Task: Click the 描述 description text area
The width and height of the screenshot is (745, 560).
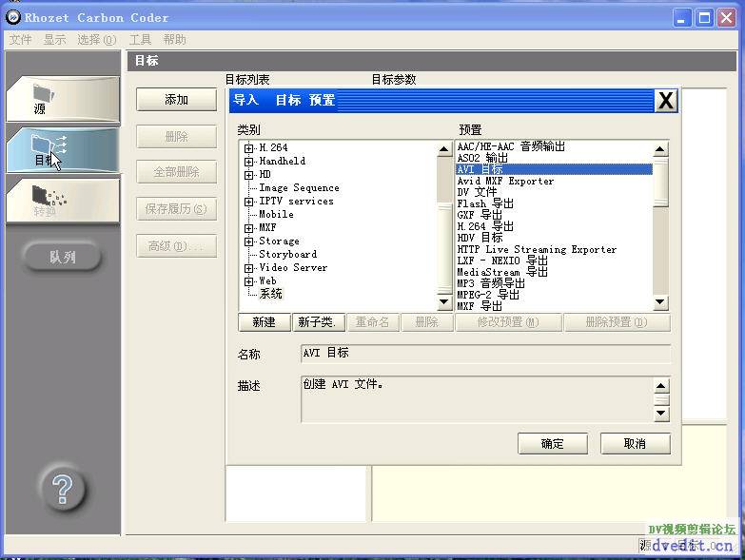Action: (x=477, y=399)
